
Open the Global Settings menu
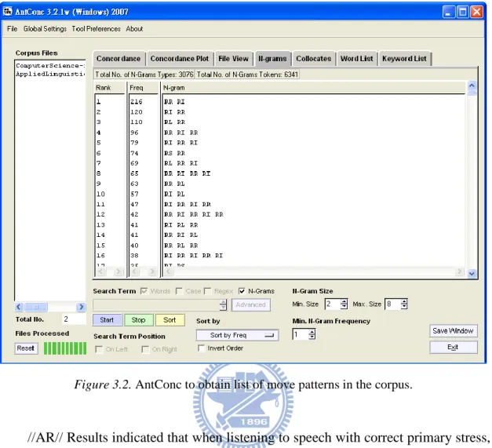45,29
